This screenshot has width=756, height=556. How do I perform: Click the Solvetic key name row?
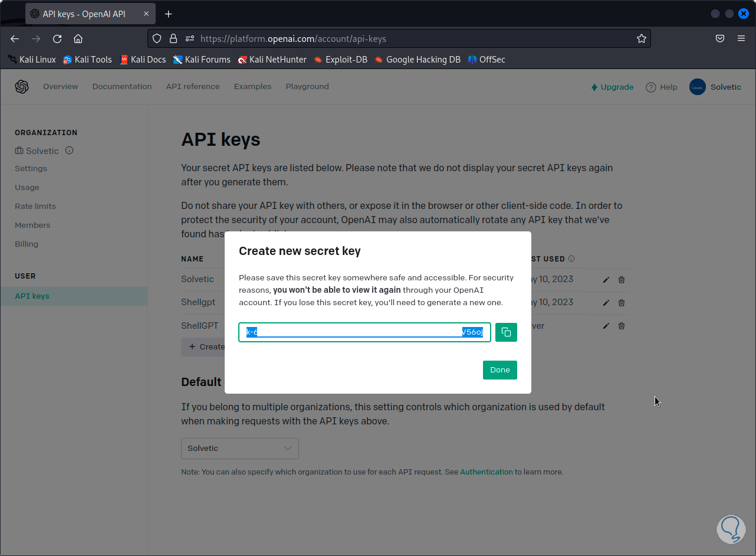(x=198, y=279)
